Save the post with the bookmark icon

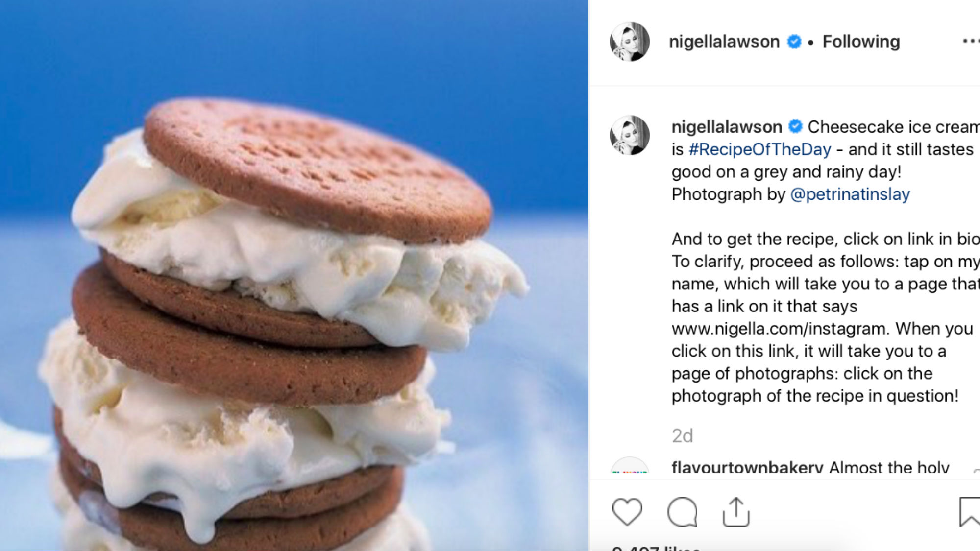(970, 512)
